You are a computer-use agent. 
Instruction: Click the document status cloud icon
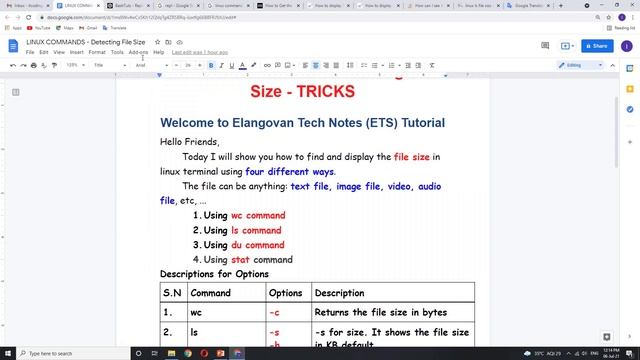pyautogui.click(x=180, y=42)
